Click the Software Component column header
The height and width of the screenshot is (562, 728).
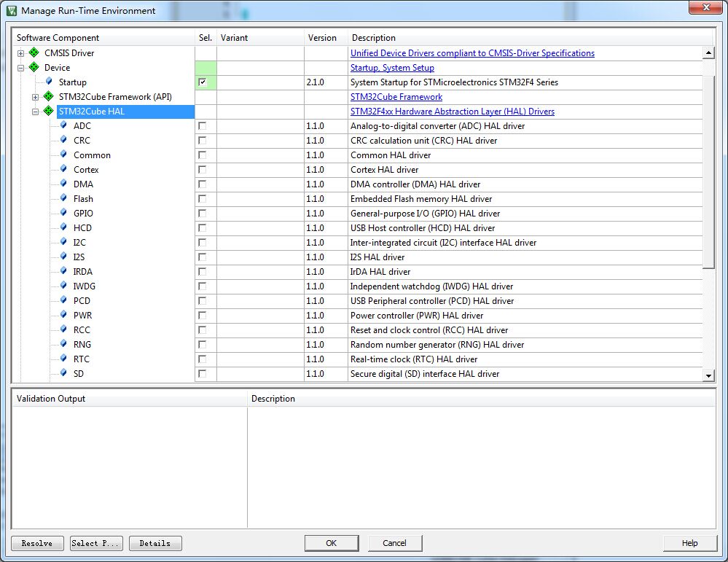(x=103, y=38)
